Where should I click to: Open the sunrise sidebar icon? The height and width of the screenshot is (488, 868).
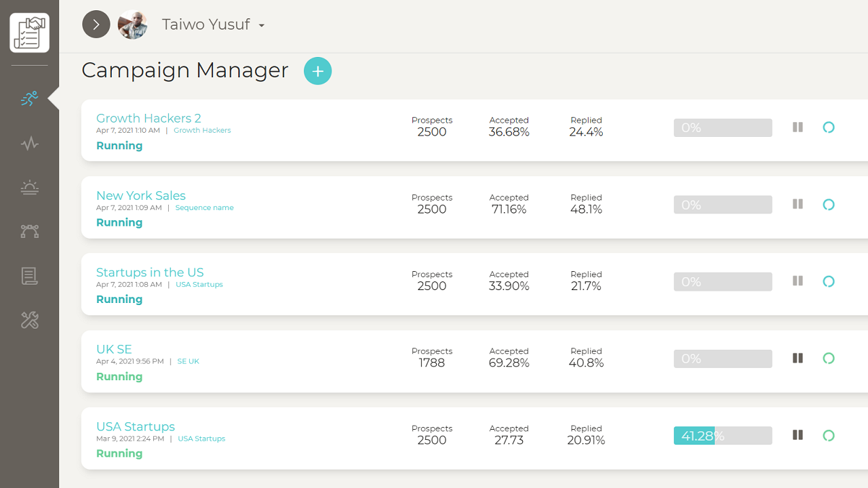(29, 188)
